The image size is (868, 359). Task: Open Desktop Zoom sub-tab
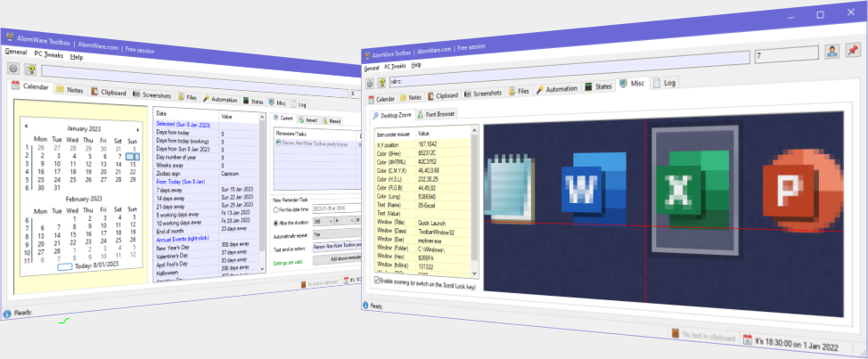392,116
